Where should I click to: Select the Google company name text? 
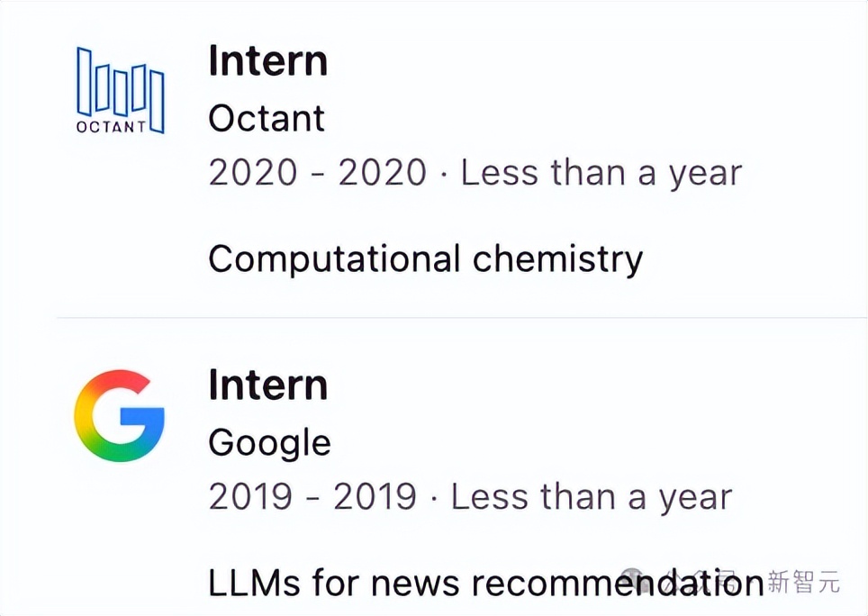tap(269, 442)
